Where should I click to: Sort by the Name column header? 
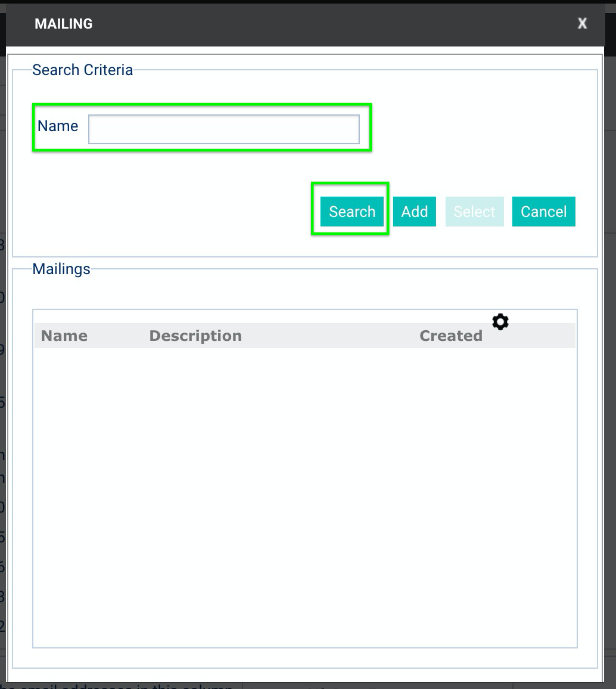click(64, 336)
